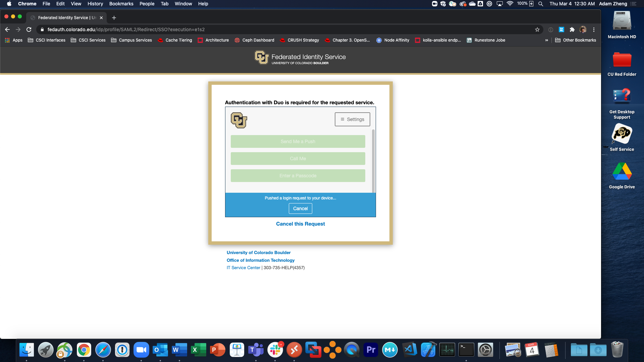Click the CU logo in Duo frame
The width and height of the screenshot is (644, 362).
pos(239,120)
